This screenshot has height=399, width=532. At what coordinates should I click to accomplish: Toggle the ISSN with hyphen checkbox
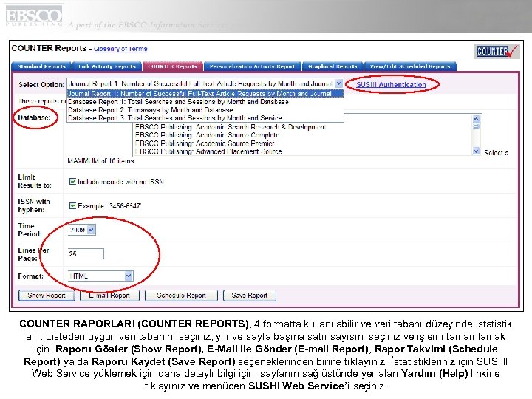click(x=72, y=205)
